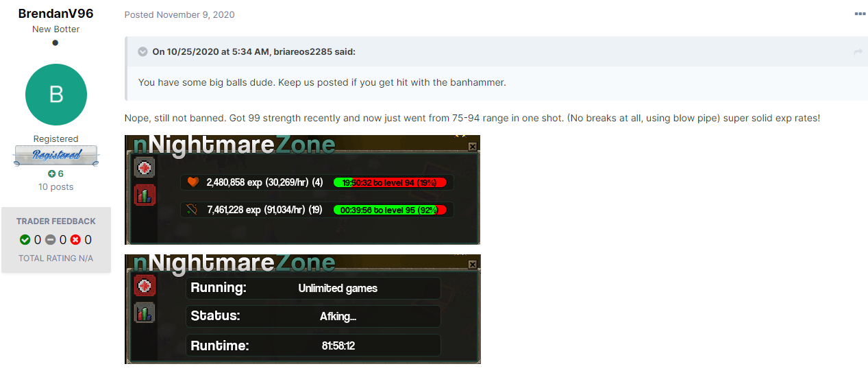The width and height of the screenshot is (868, 375).
Task: Click the negative feedback red X icon
Action: [76, 240]
